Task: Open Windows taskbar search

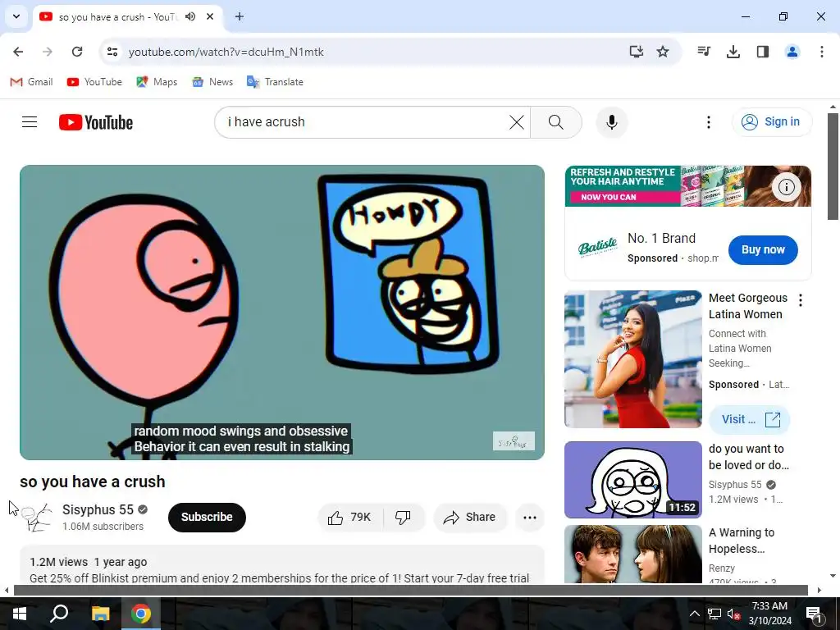Action: pyautogui.click(x=59, y=614)
